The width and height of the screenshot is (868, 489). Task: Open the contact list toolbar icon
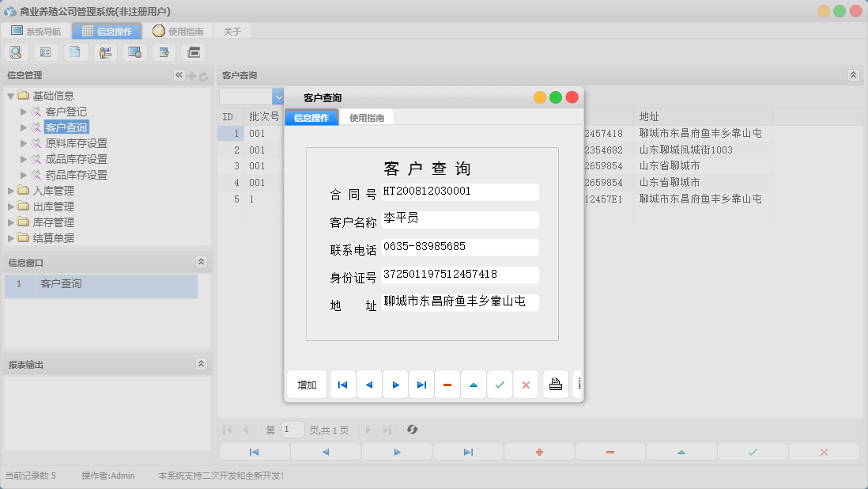(45, 51)
